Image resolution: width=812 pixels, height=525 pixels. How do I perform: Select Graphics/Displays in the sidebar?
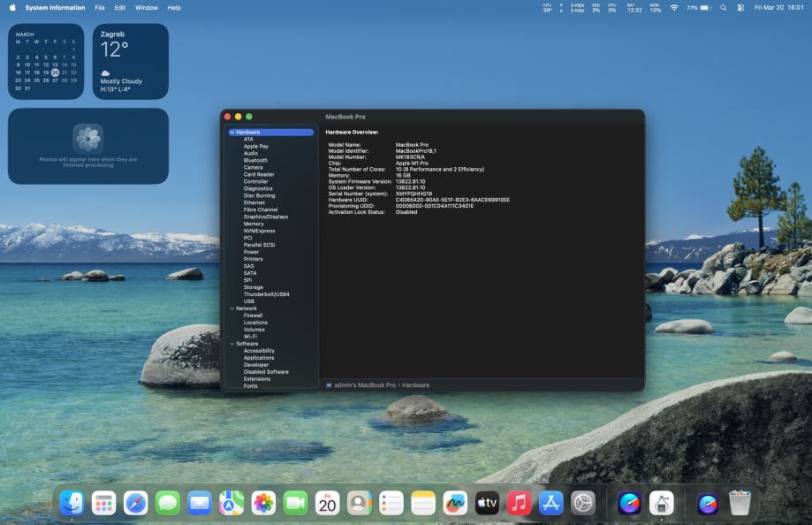(x=265, y=217)
